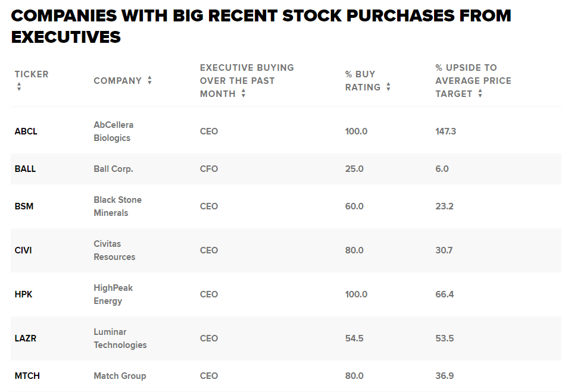Image resolution: width=562 pixels, height=392 pixels.
Task: Click the HPK ticker symbol
Action: [23, 294]
